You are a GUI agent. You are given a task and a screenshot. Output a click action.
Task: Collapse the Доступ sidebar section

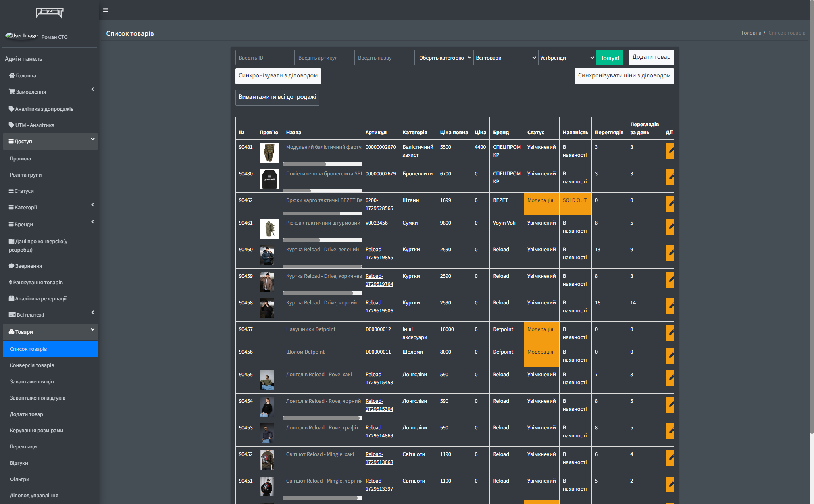50,141
